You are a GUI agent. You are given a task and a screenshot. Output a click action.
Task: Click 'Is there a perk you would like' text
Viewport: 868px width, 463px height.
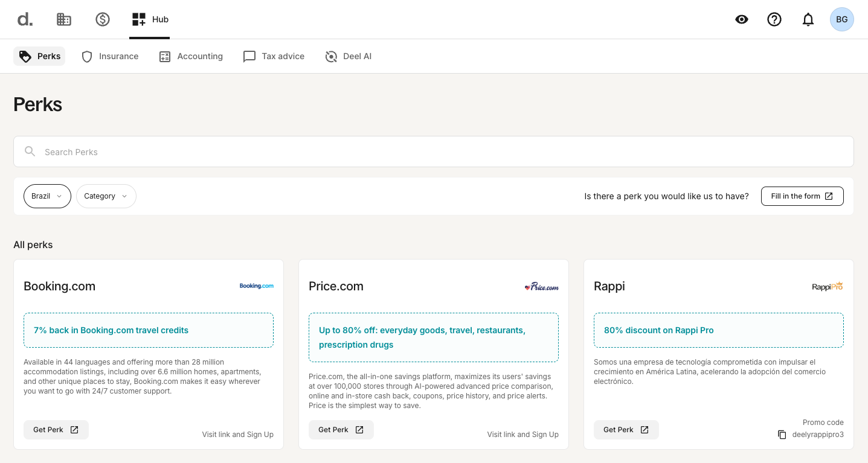[x=667, y=196]
